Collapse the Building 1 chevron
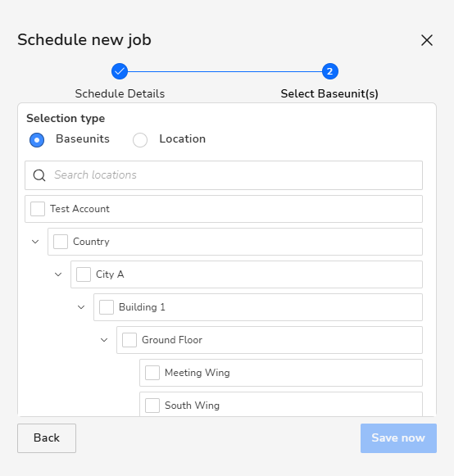Image resolution: width=454 pixels, height=476 pixels. 81,307
